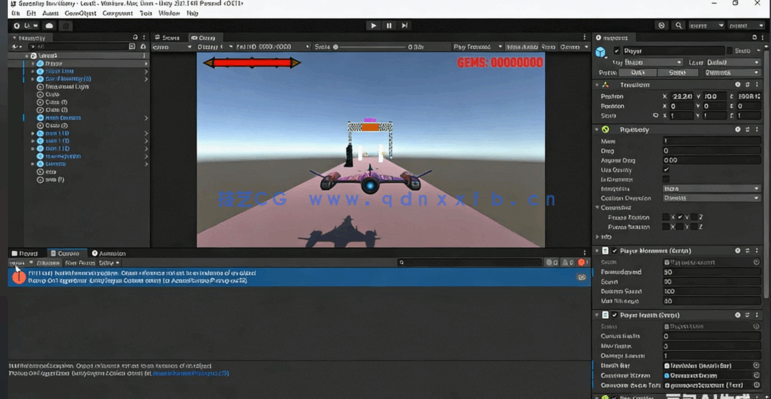Click the global search magnifier icon
The width and height of the screenshot is (771, 399).
679,26
